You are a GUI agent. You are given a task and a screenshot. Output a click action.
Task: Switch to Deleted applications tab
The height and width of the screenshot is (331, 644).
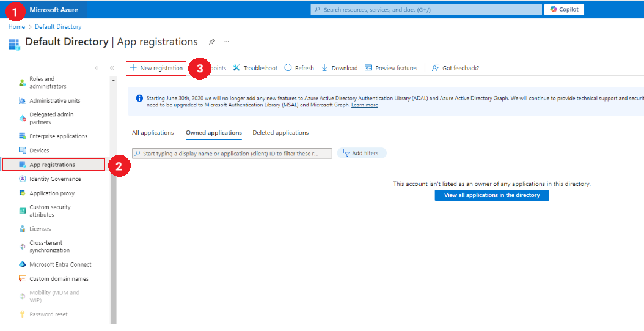point(280,133)
